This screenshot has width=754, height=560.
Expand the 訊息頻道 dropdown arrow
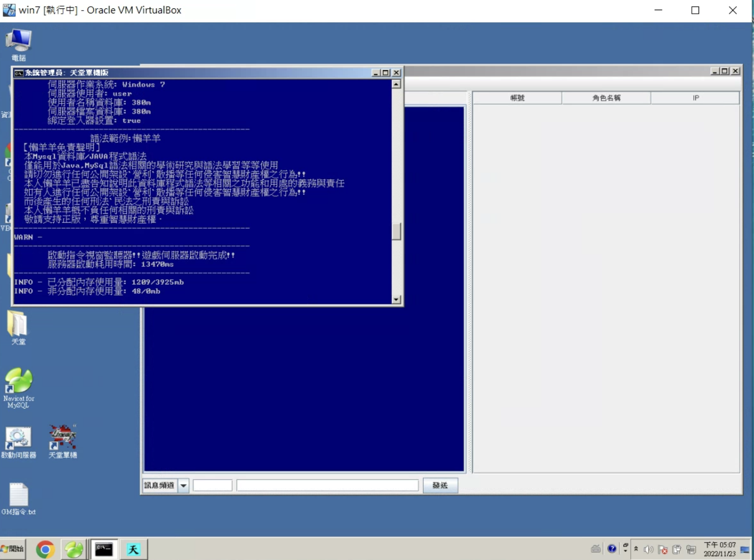(183, 485)
